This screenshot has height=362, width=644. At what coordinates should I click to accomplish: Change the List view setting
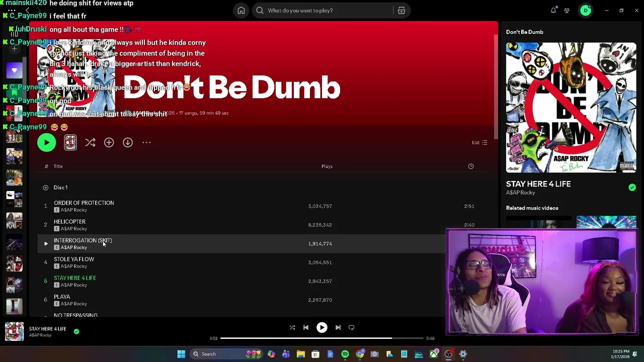[x=479, y=143]
